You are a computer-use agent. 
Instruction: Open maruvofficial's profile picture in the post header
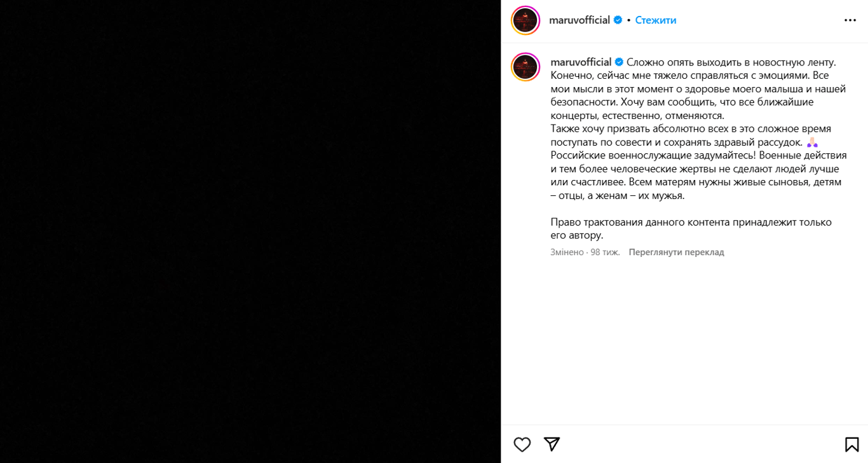pyautogui.click(x=525, y=20)
